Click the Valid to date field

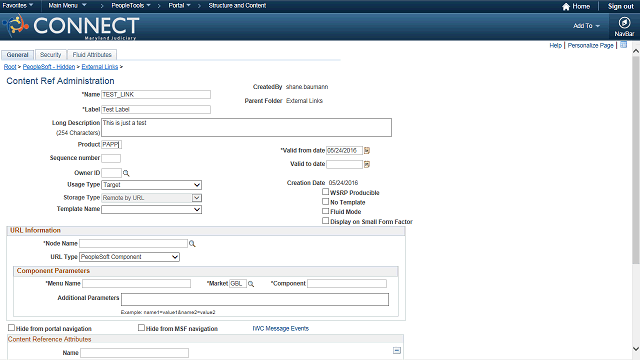coord(344,164)
